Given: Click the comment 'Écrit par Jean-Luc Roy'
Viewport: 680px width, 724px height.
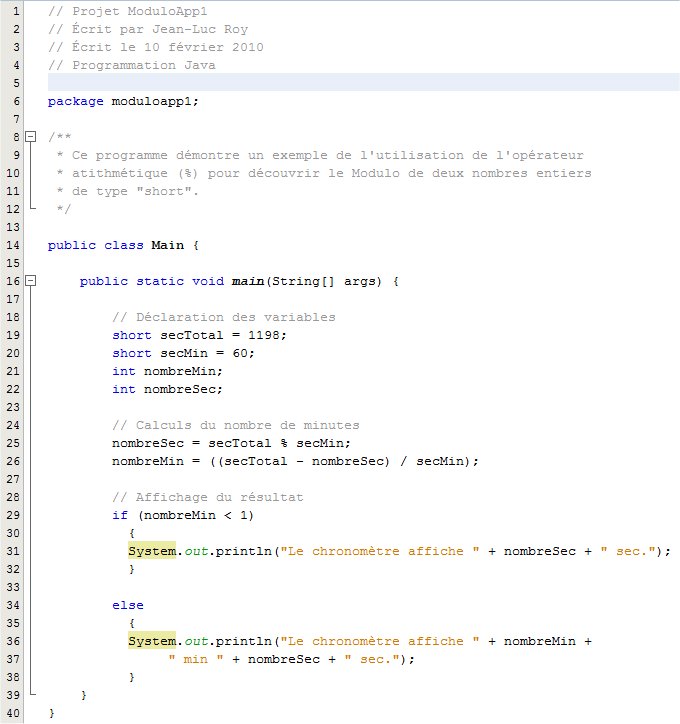Looking at the screenshot, I should pyautogui.click(x=160, y=29).
